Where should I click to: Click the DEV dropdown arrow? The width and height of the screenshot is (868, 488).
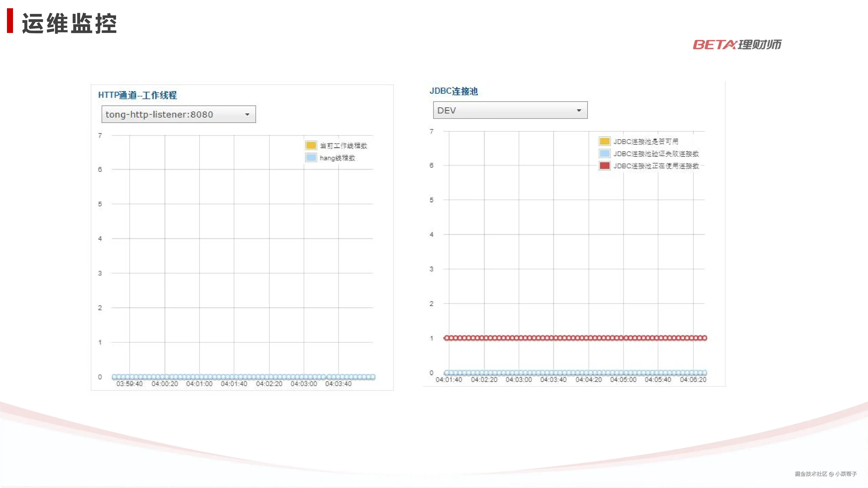(x=579, y=110)
